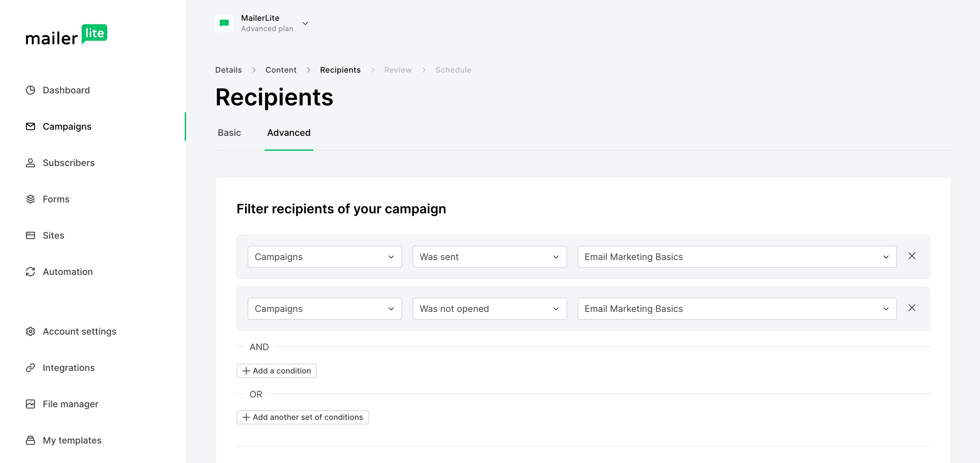980x463 pixels.
Task: Remove the 'Was not opened' condition row
Action: 912,308
